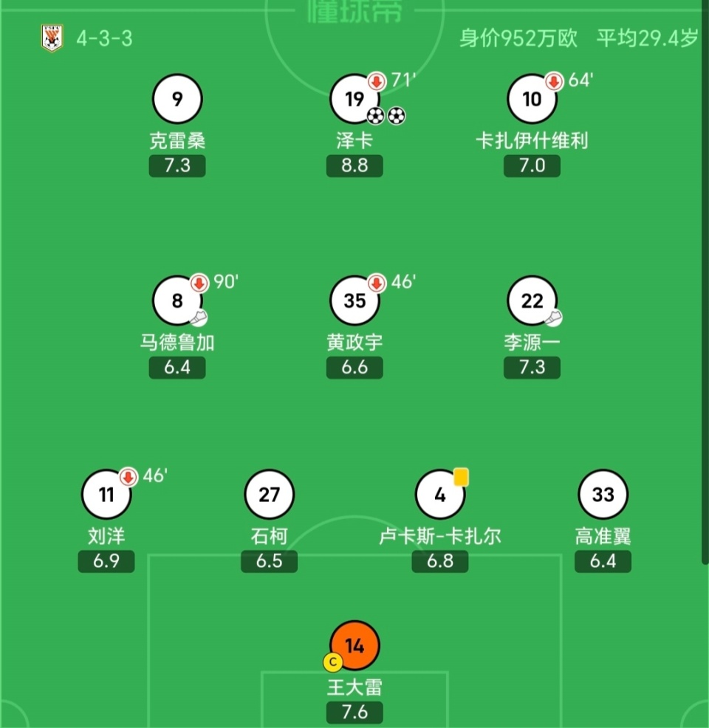Open goalkeeper 王大雷 number 14 circle
Screen dimensions: 709x728
coord(354,646)
